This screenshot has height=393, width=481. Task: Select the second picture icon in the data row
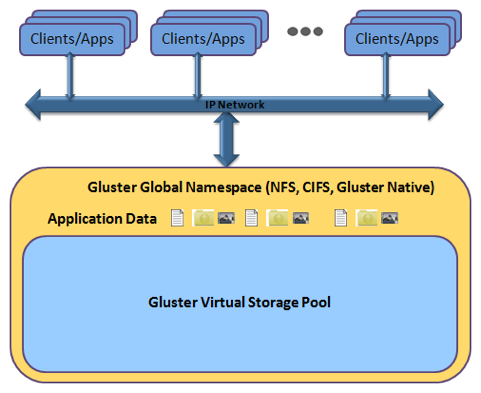click(x=301, y=218)
